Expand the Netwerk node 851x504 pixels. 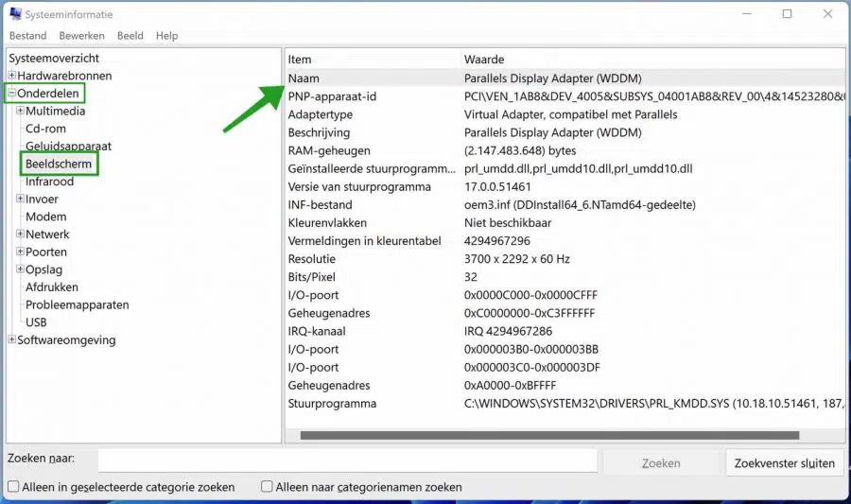click(20, 234)
